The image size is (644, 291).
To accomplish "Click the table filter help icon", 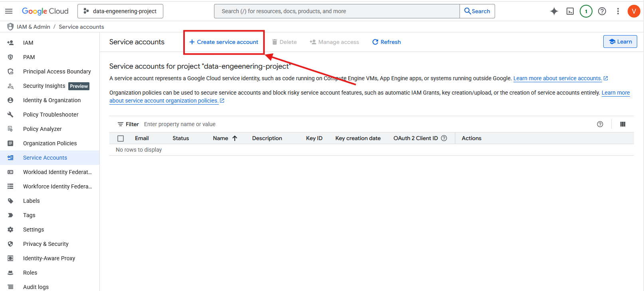I will (600, 124).
